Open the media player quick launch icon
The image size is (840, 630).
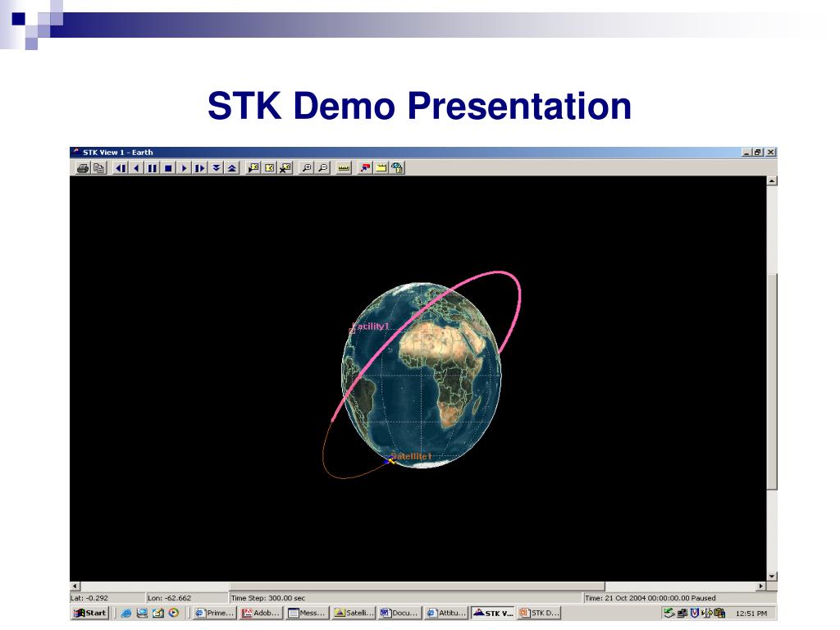point(174,614)
